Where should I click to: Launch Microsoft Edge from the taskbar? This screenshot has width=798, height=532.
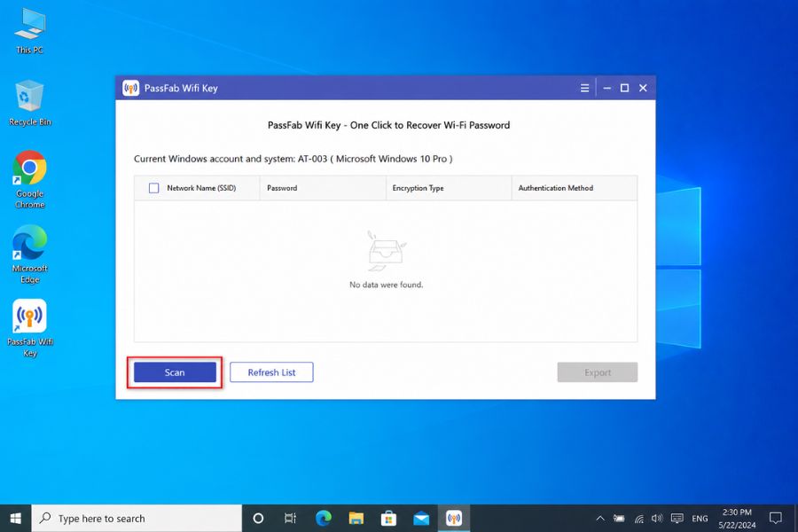[323, 518]
